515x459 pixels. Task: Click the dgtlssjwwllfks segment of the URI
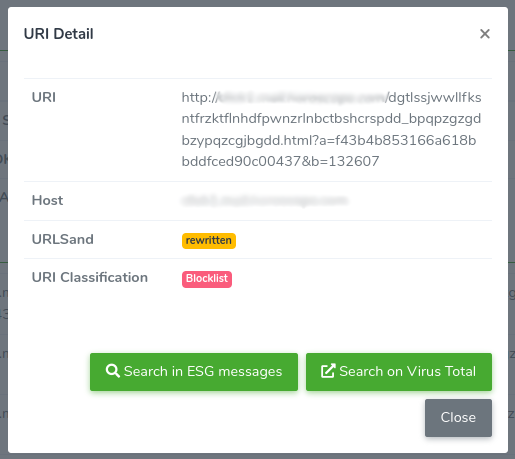point(435,98)
